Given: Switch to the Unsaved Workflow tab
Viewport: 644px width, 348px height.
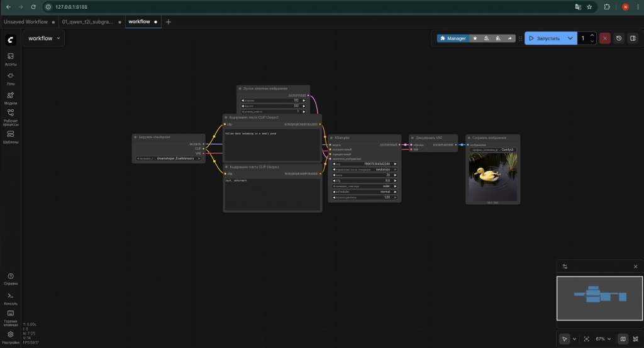Looking at the screenshot, I should [x=25, y=22].
